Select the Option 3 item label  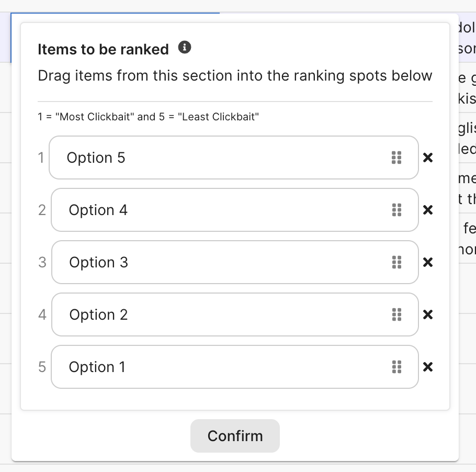coord(98,262)
